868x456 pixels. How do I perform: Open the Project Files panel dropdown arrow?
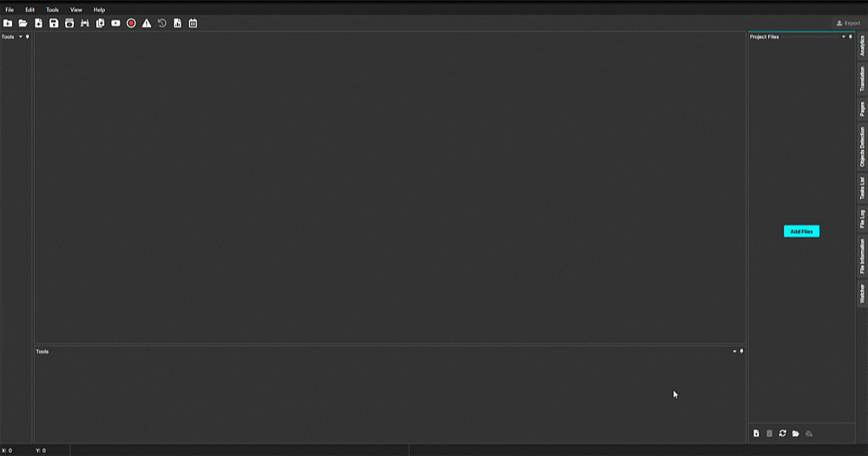[x=844, y=36]
